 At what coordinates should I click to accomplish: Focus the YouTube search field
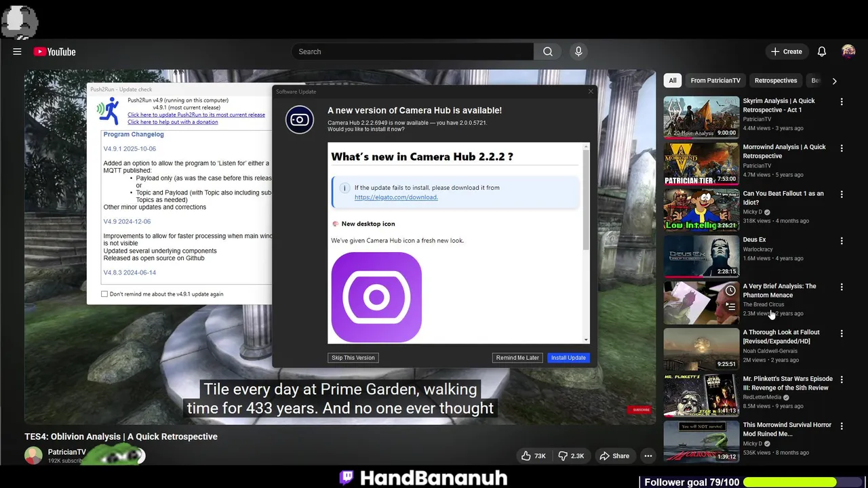(412, 52)
